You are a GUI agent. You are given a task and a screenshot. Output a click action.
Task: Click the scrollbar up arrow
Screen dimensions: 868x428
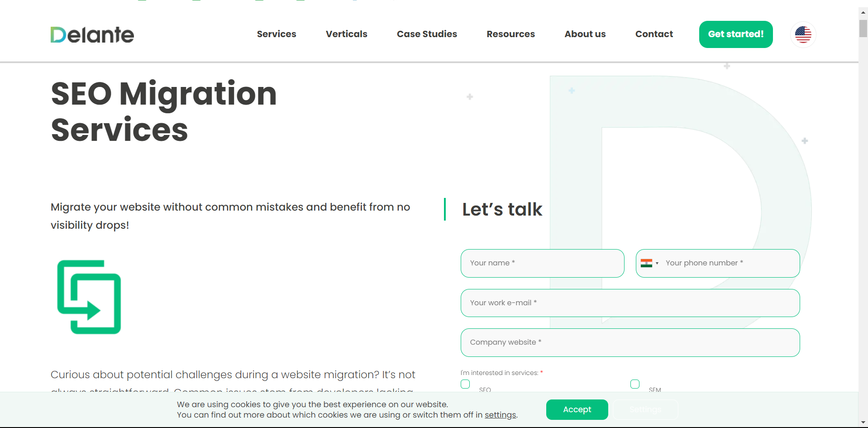[x=862, y=12]
